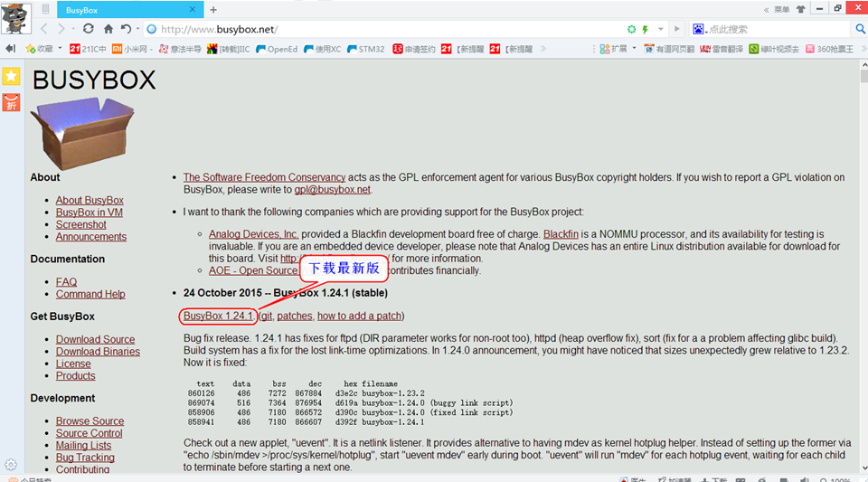Image resolution: width=868 pixels, height=482 pixels.
Task: Open the 收藏 favorites star button
Action: coord(39,49)
